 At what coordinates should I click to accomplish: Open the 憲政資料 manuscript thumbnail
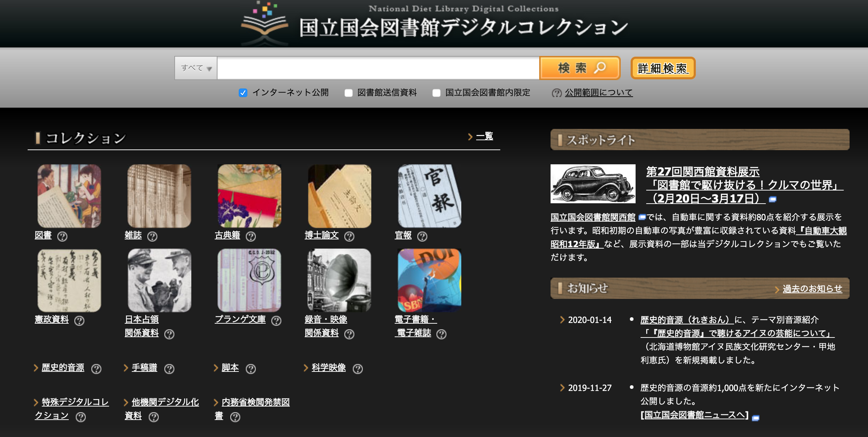(69, 280)
